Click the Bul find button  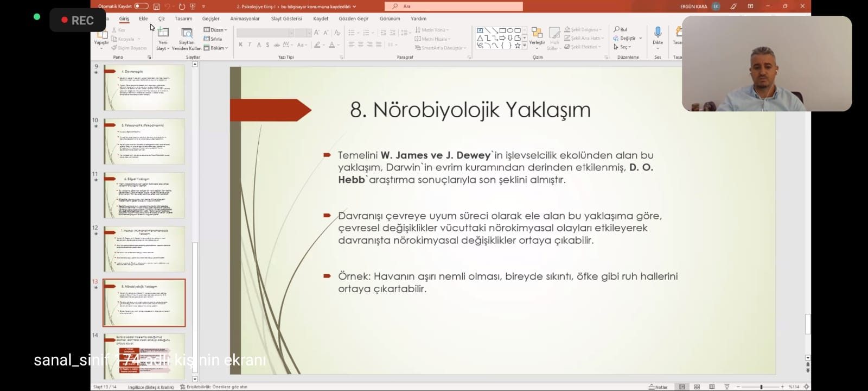pos(620,29)
